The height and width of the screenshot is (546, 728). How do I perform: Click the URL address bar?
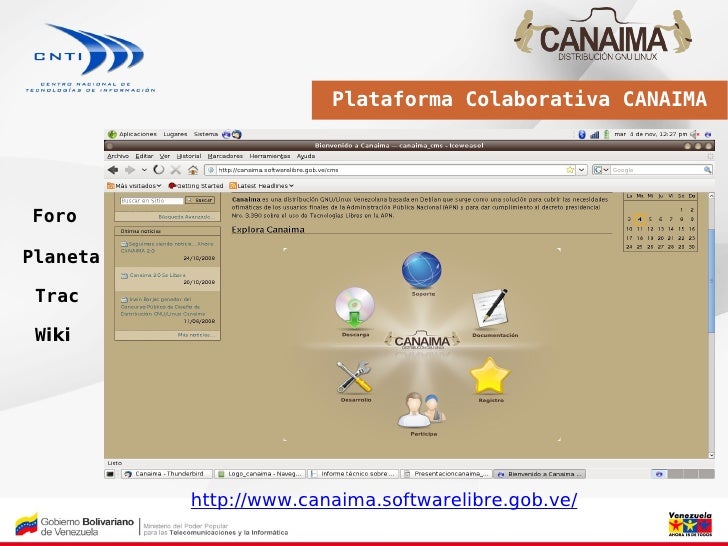pyautogui.click(x=390, y=170)
